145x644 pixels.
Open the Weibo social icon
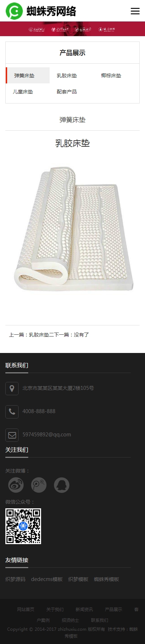click(x=16, y=485)
